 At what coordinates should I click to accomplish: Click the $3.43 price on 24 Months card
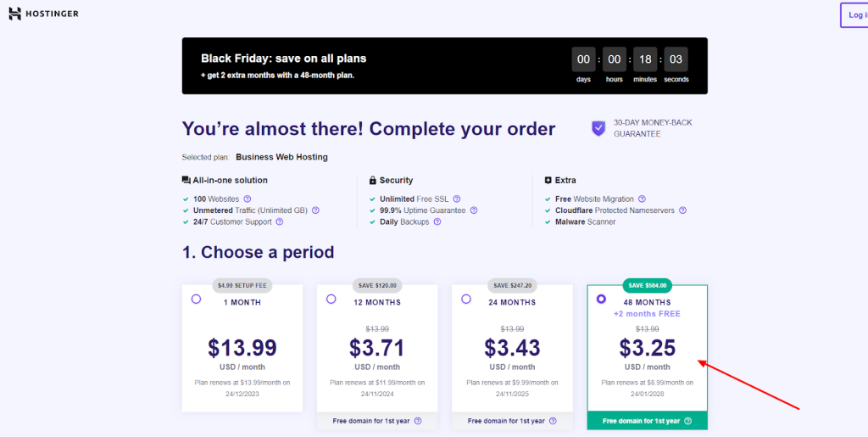pyautogui.click(x=512, y=348)
